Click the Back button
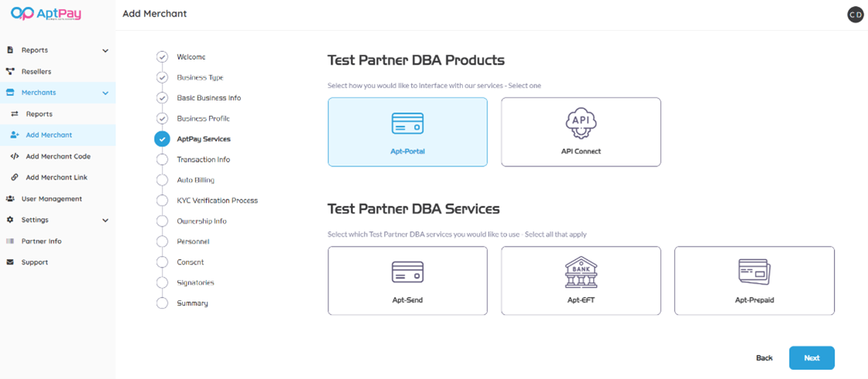Viewport: 868px width, 379px height. (x=764, y=358)
